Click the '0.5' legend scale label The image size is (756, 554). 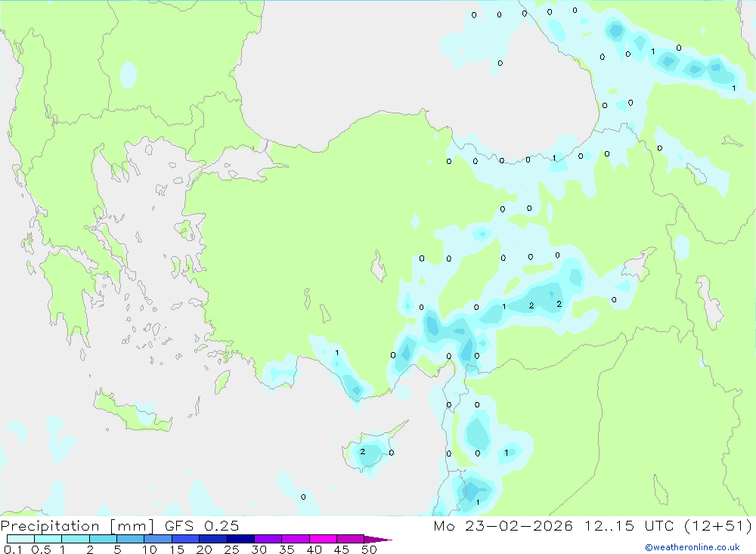click(41, 549)
